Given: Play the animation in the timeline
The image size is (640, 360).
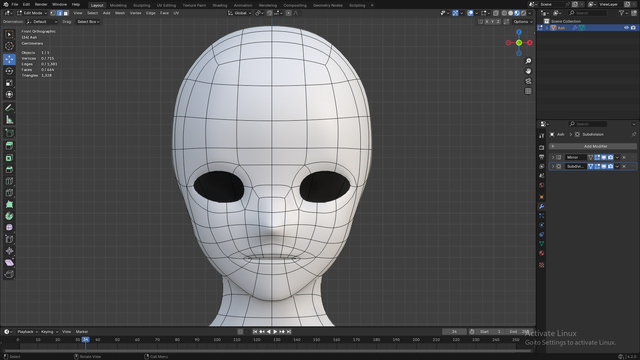Looking at the screenshot, I should click(275, 332).
